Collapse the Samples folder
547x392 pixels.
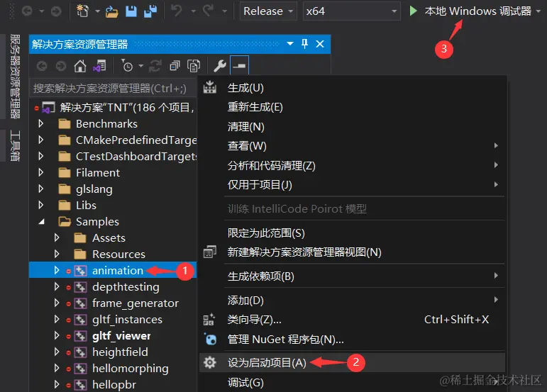[x=42, y=222]
